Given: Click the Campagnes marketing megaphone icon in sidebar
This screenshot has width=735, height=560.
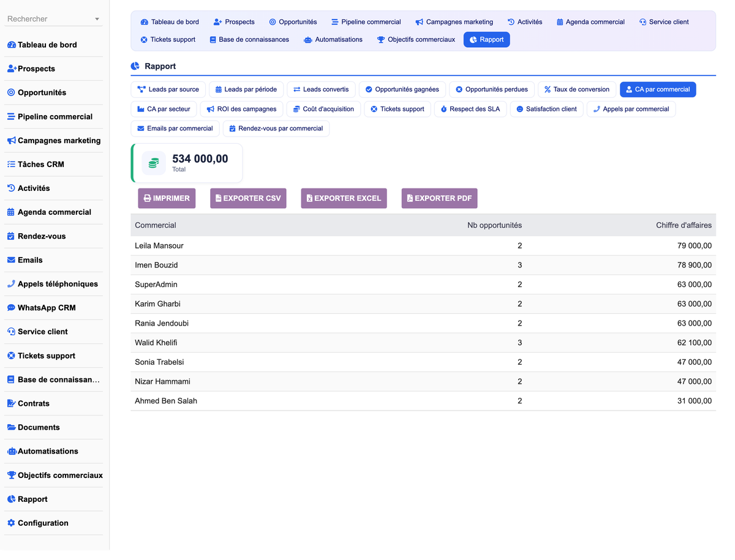Looking at the screenshot, I should point(11,141).
